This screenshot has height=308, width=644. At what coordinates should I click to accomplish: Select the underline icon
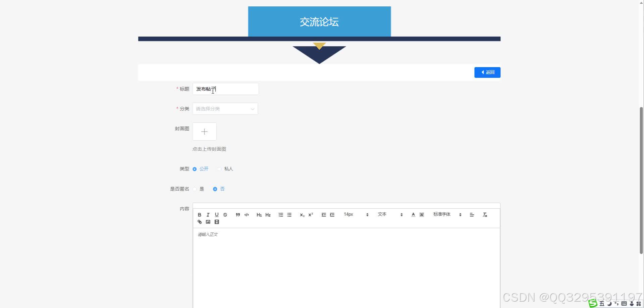click(217, 214)
